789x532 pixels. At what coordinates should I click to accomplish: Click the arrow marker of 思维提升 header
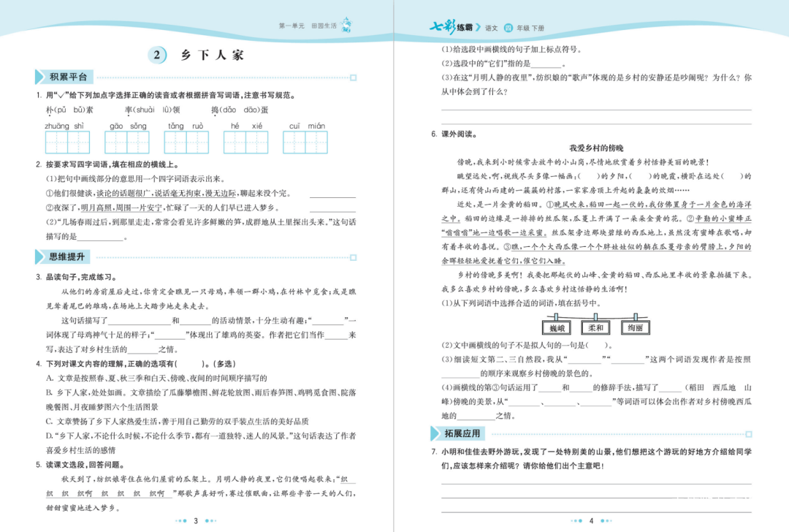tap(39, 256)
